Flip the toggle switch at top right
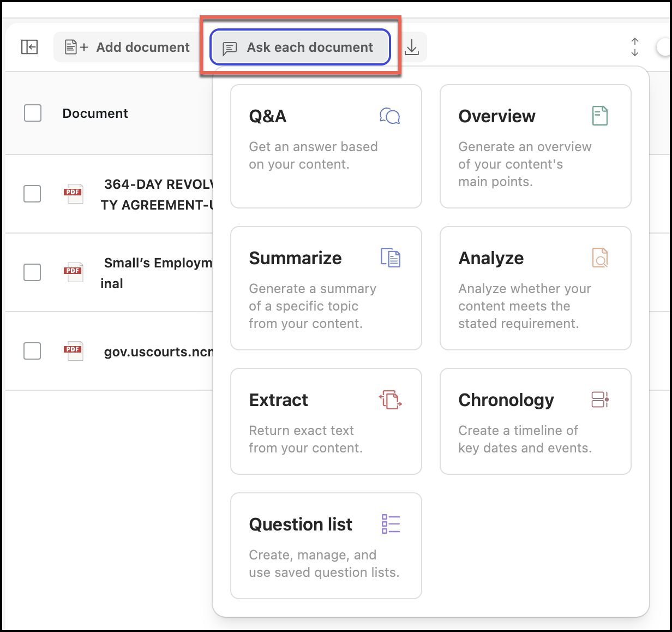 [x=664, y=47]
